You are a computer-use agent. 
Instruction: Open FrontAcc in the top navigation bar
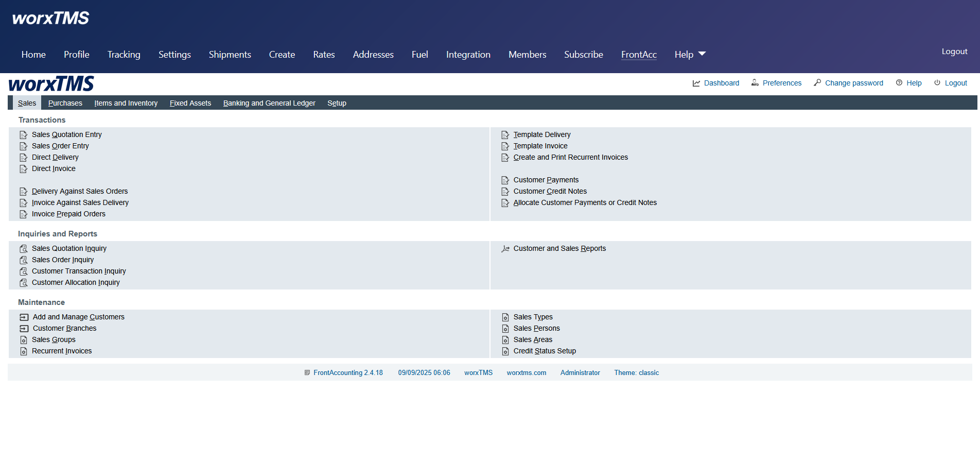639,55
